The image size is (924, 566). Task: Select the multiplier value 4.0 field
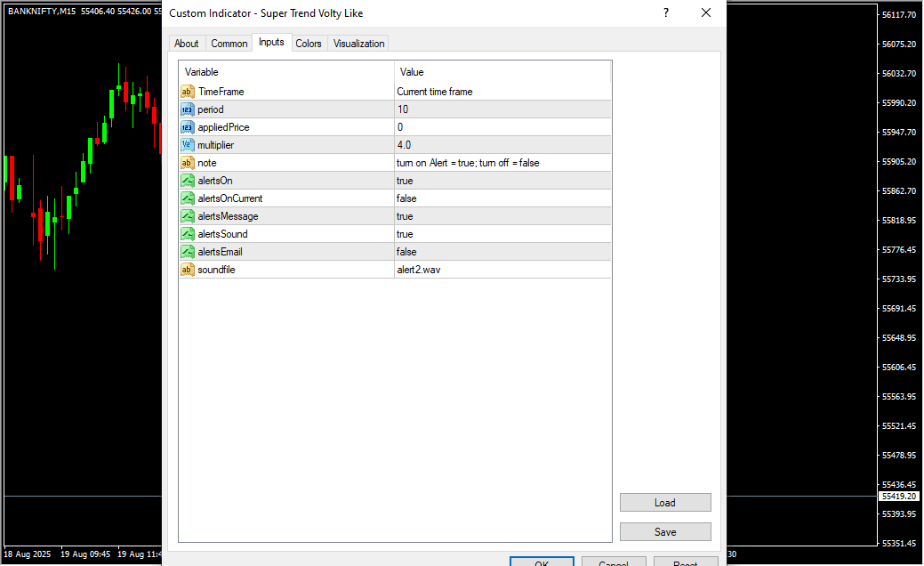[502, 145]
